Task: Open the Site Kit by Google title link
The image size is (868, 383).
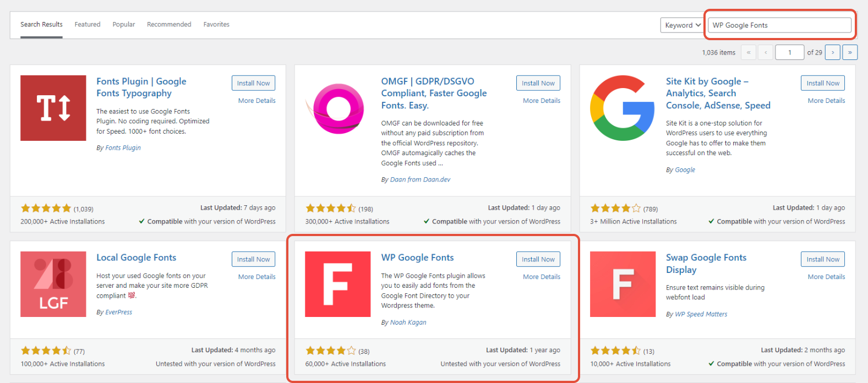Action: (718, 93)
